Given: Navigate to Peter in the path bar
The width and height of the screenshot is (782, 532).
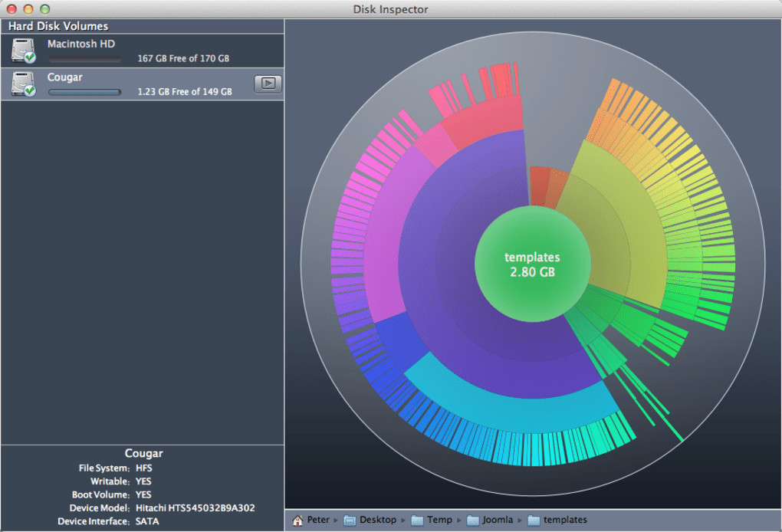Looking at the screenshot, I should [x=318, y=521].
